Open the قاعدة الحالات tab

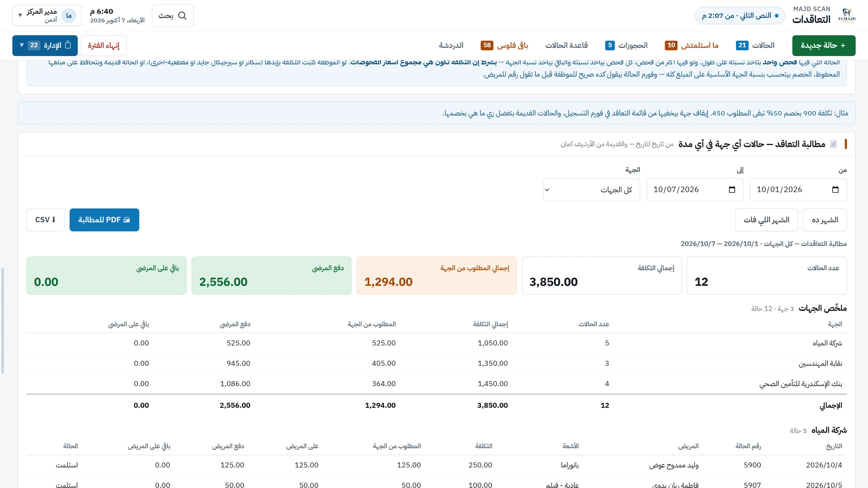pos(567,45)
